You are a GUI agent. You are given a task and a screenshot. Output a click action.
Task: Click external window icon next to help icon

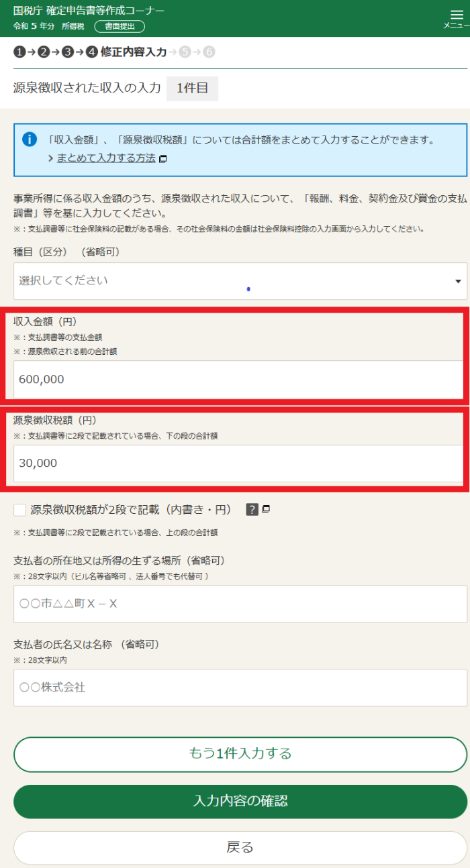pos(266,509)
